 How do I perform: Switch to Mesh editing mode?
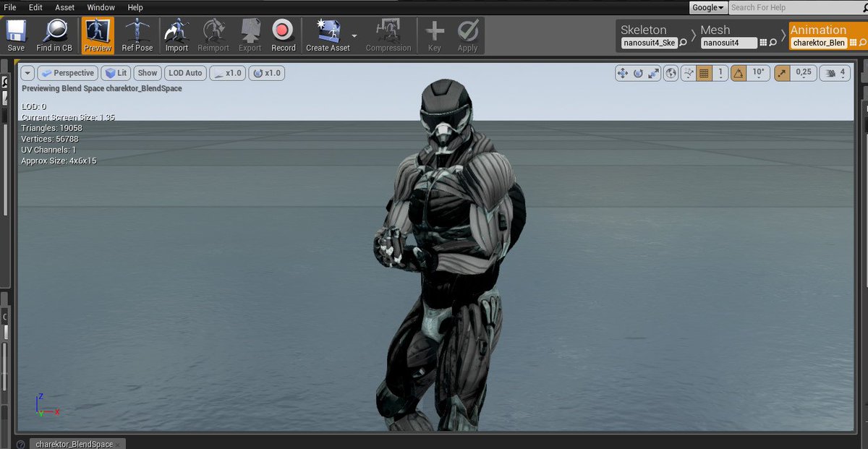pos(715,30)
